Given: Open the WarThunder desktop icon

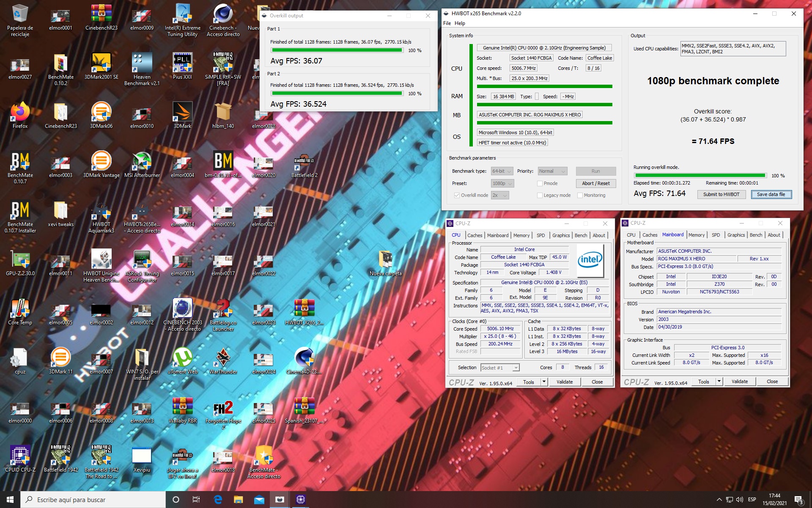Looking at the screenshot, I should (x=223, y=361).
